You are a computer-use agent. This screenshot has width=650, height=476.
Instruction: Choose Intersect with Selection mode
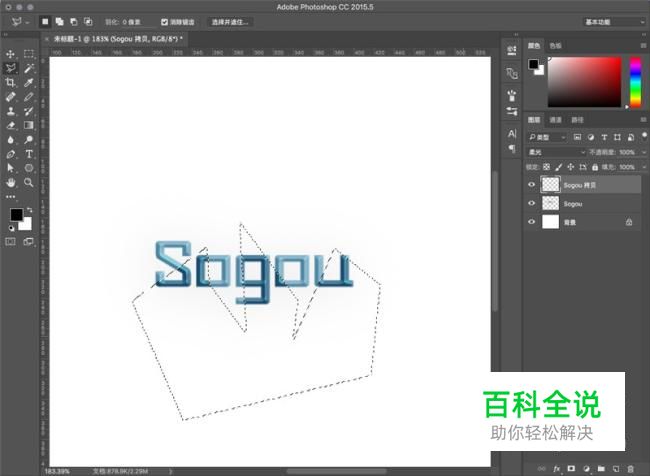coord(88,22)
